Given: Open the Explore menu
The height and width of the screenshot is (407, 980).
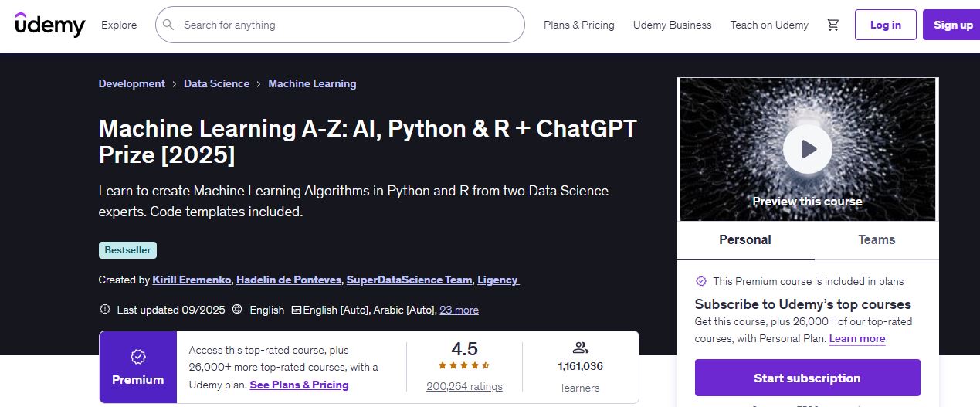Looking at the screenshot, I should click(x=119, y=25).
